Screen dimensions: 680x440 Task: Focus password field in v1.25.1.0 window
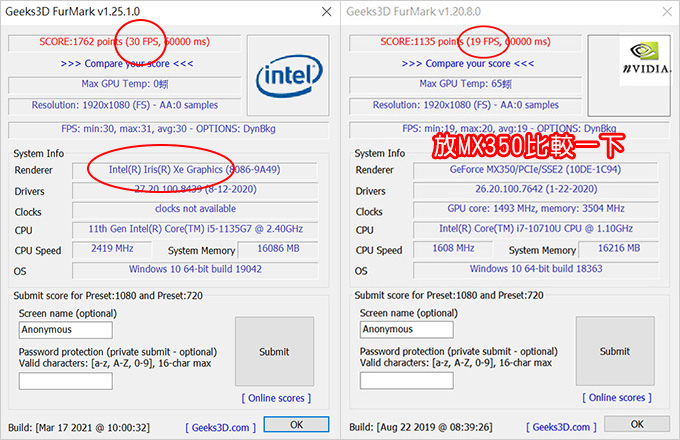pyautogui.click(x=65, y=381)
